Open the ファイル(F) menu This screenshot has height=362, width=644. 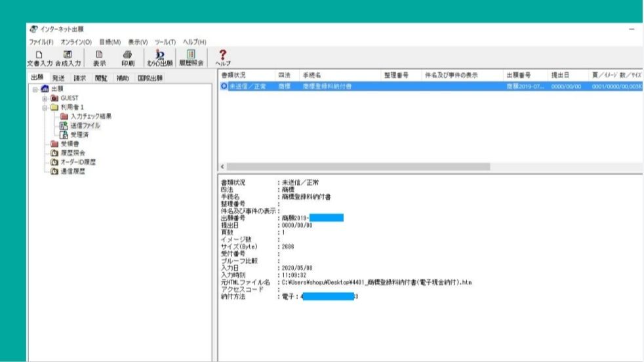pyautogui.click(x=40, y=42)
